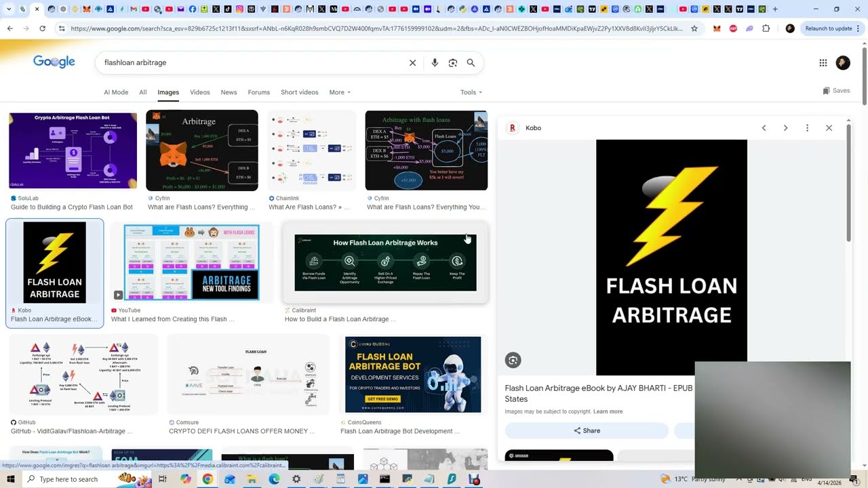Image resolution: width=868 pixels, height=488 pixels.
Task: Switch to the All results tab
Action: (x=142, y=92)
